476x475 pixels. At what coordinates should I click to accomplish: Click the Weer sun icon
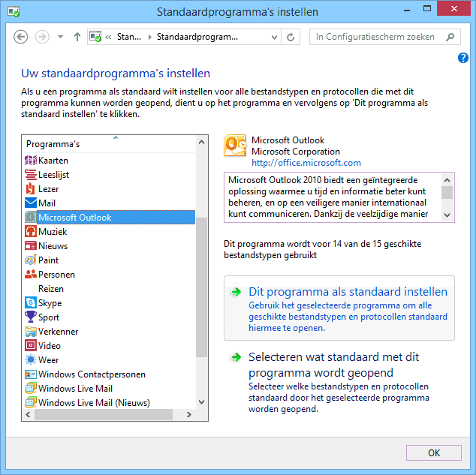[30, 360]
